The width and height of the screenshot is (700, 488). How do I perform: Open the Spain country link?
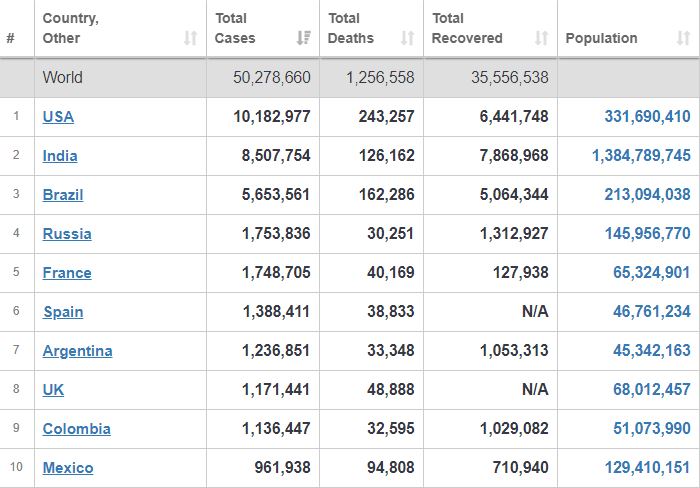pyautogui.click(x=63, y=312)
